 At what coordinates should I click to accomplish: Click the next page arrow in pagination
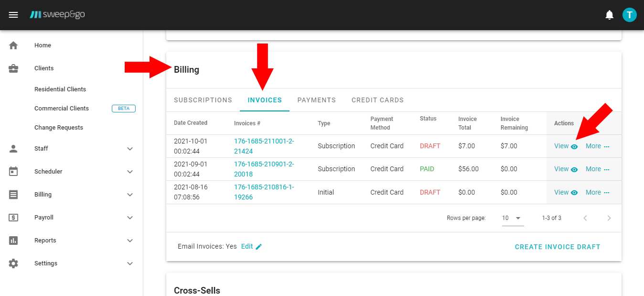click(x=609, y=218)
